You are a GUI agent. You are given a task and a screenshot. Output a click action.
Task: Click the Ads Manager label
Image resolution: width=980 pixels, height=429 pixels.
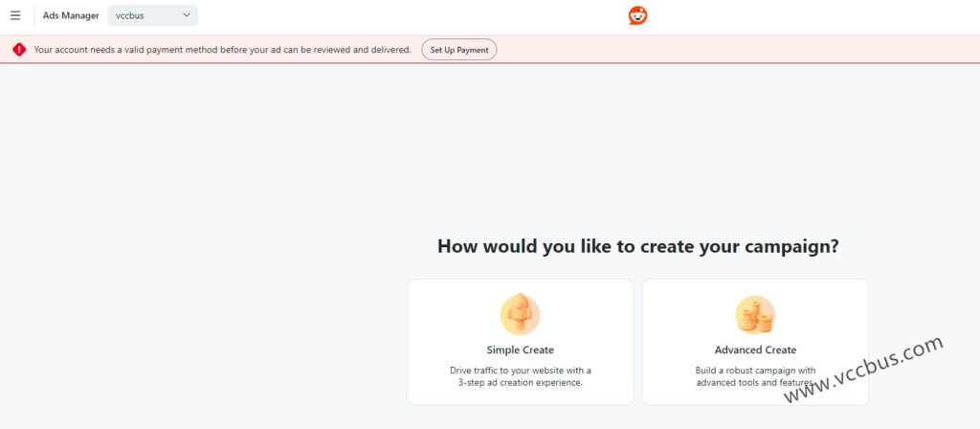(x=71, y=15)
